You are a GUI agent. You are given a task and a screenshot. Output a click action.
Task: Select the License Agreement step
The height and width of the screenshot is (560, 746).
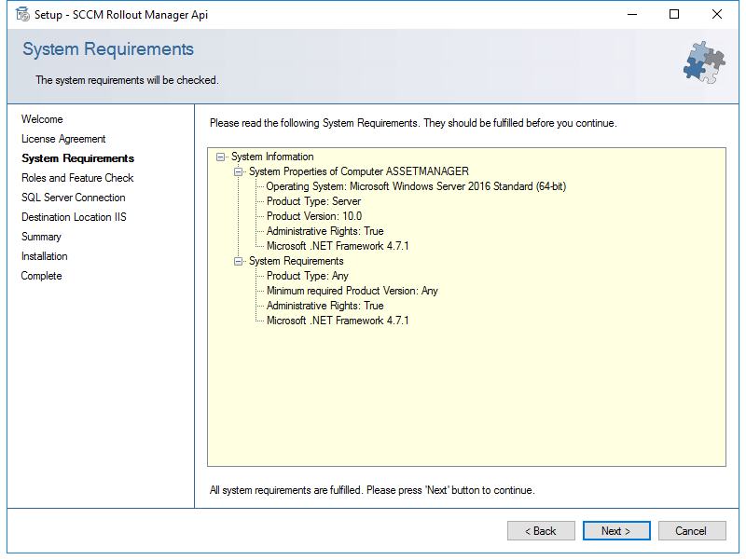(x=63, y=139)
